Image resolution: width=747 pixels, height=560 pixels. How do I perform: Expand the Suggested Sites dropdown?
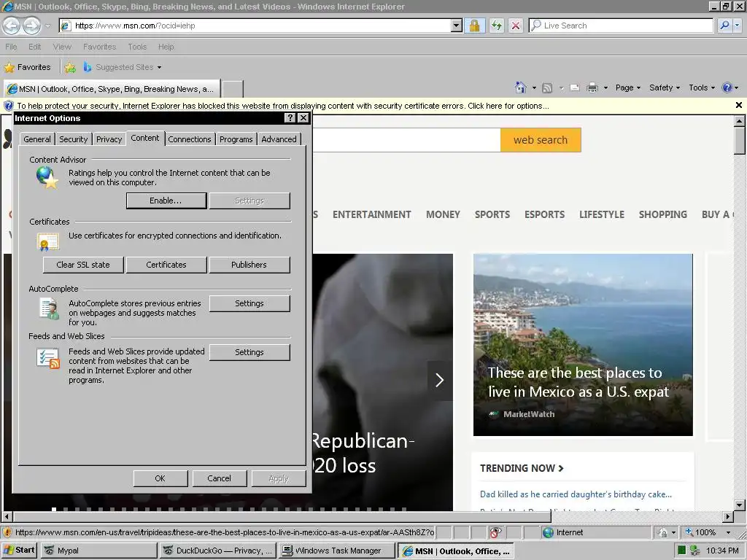point(159,67)
